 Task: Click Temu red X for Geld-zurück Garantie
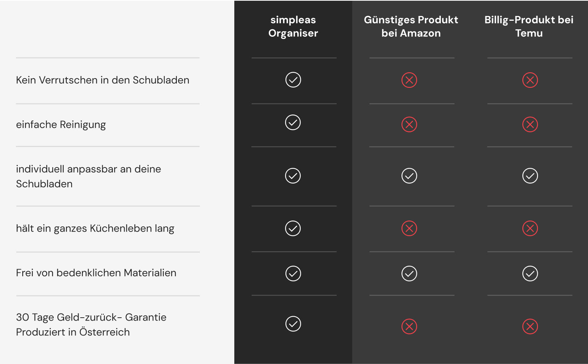point(530,327)
